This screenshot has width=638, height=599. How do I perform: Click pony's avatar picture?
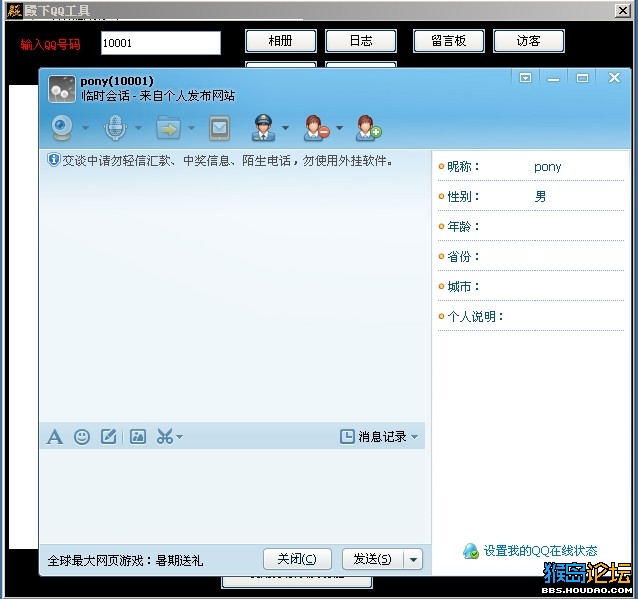coord(62,89)
